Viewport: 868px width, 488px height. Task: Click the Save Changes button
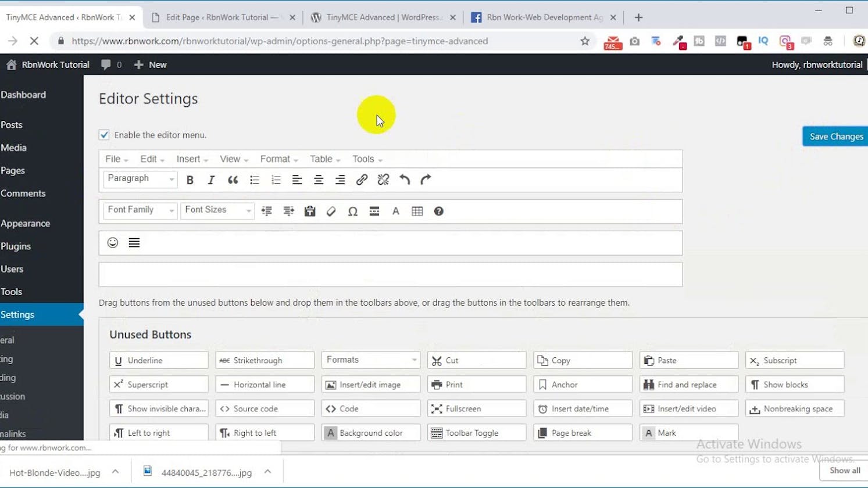tap(835, 137)
